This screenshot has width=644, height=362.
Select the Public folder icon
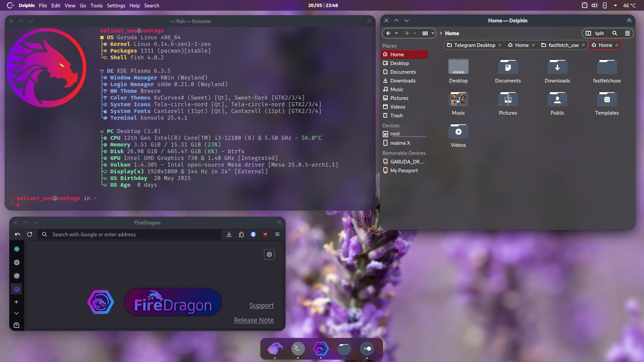557,99
